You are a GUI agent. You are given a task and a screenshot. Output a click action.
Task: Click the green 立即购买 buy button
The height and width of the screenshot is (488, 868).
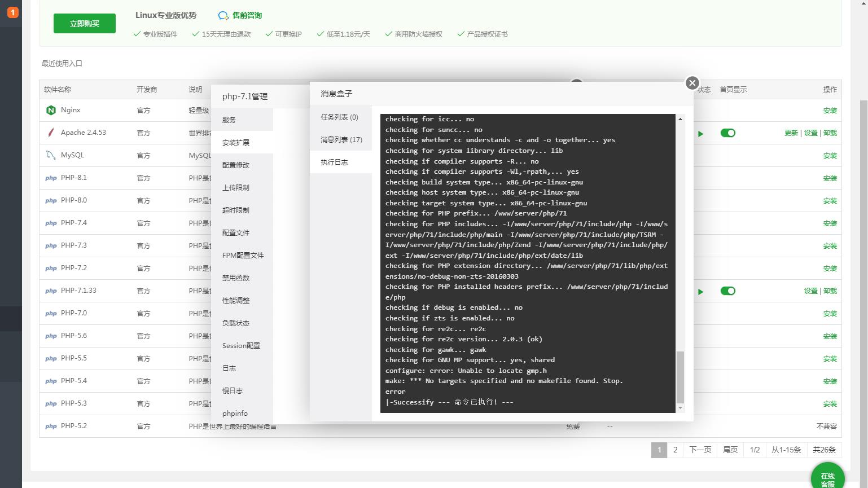(x=85, y=24)
